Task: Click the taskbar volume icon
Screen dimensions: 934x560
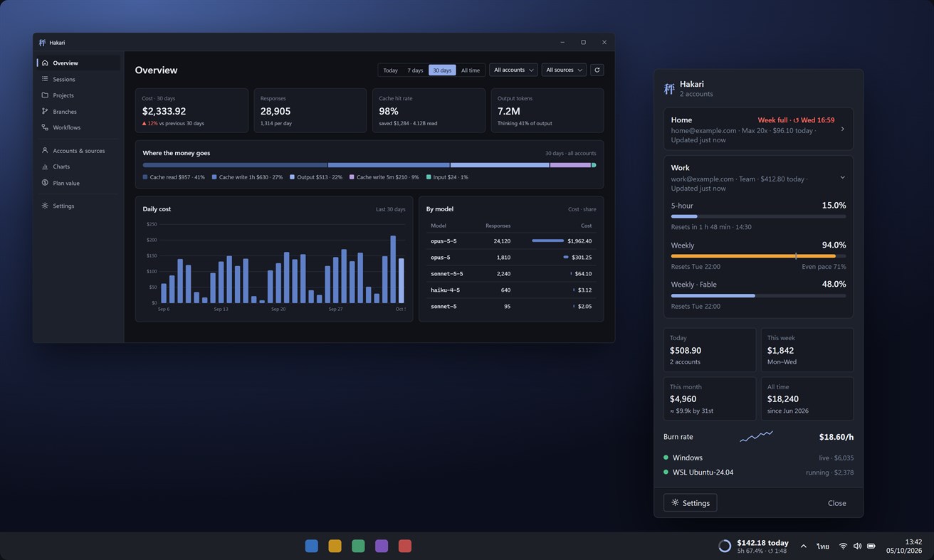Action: click(x=857, y=546)
